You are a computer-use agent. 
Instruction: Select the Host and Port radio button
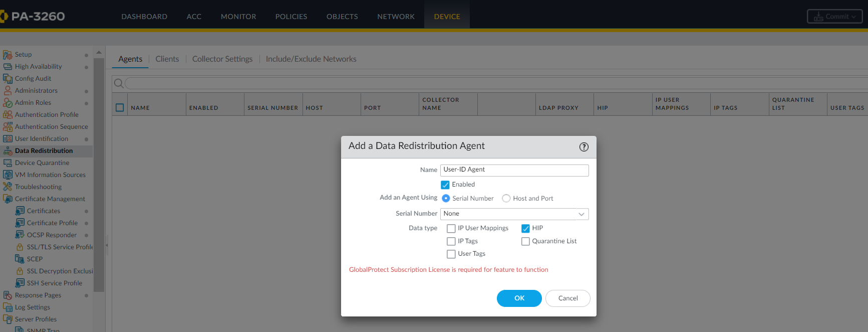(x=506, y=199)
